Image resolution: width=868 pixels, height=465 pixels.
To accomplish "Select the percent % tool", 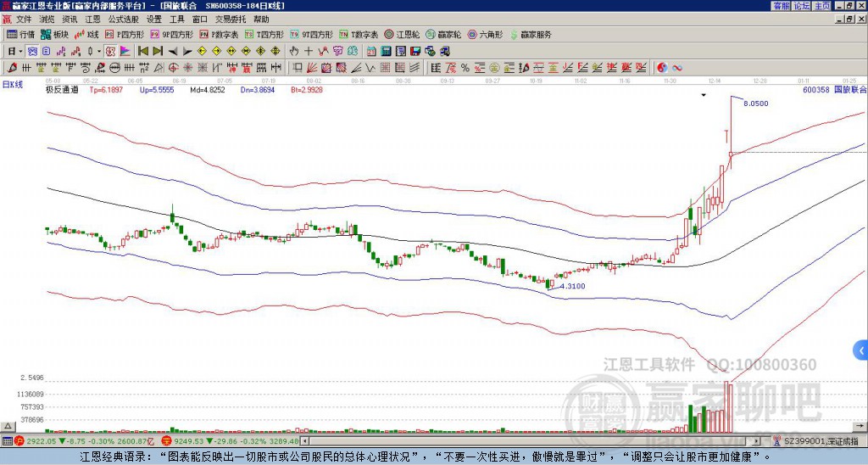I will [x=465, y=68].
